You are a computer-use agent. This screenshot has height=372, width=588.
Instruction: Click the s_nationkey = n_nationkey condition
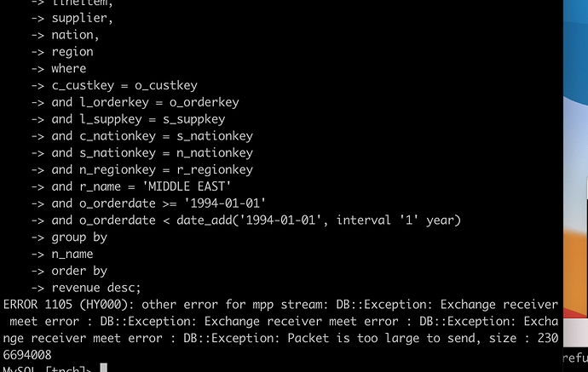click(152, 153)
